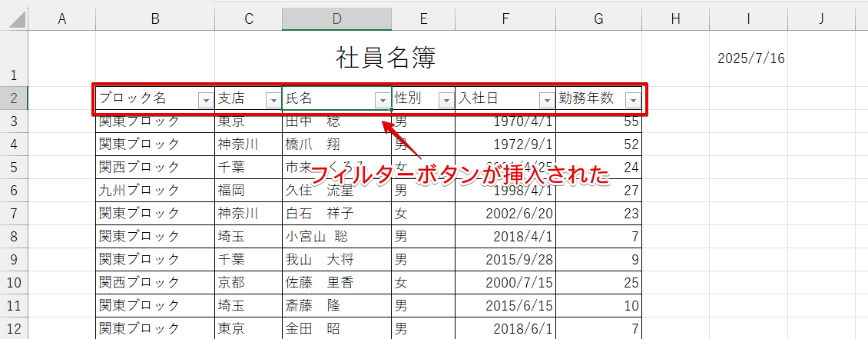Select the 東京 cell in row 12
The image size is (868, 339).
249,328
